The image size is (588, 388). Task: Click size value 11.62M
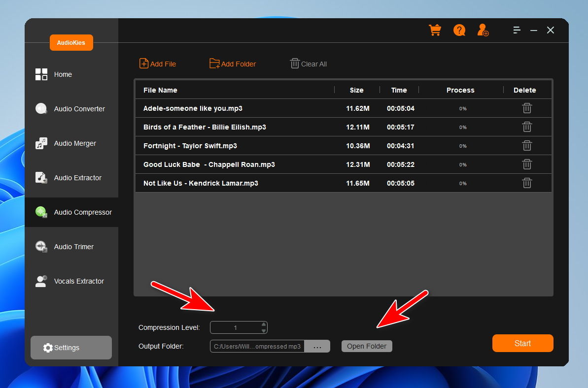pyautogui.click(x=358, y=109)
